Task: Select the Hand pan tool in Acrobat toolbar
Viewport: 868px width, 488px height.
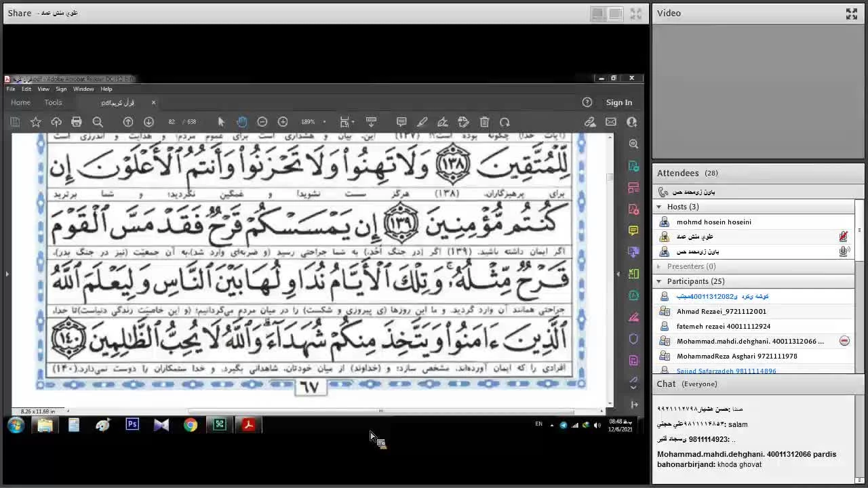Action: (x=242, y=122)
